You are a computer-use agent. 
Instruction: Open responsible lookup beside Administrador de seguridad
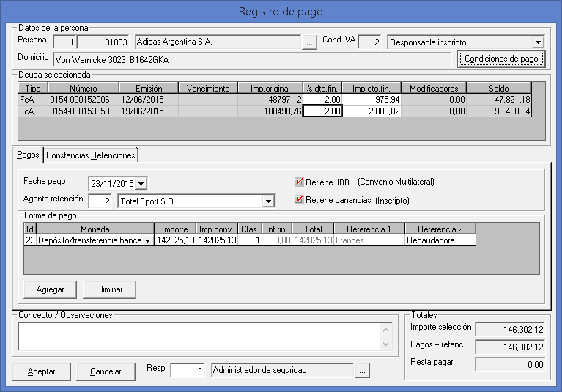click(x=363, y=371)
